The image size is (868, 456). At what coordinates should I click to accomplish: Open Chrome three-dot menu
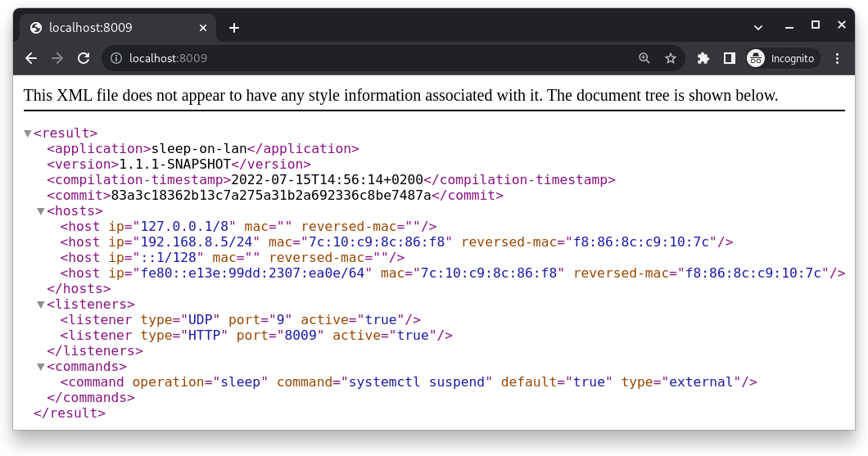[x=837, y=58]
